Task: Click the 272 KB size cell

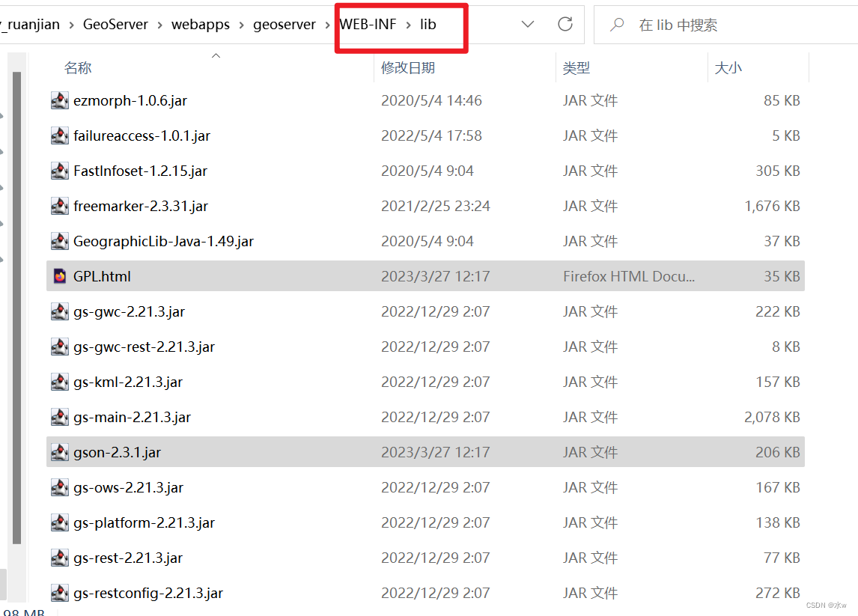Action: pyautogui.click(x=778, y=593)
